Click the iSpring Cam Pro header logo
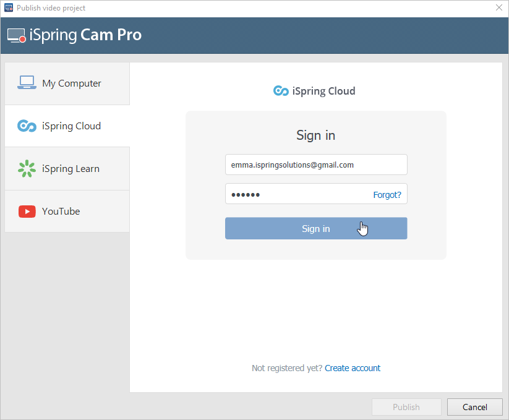This screenshot has height=420, width=509. pos(74,35)
